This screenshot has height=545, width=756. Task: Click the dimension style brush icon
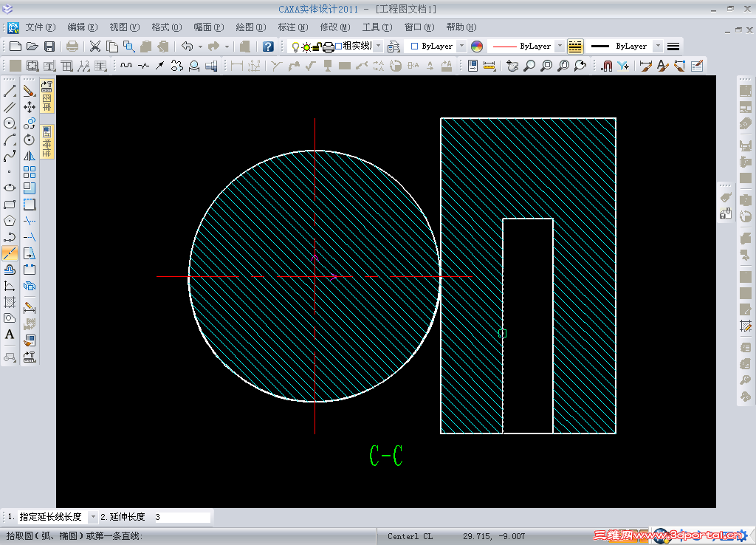[645, 66]
